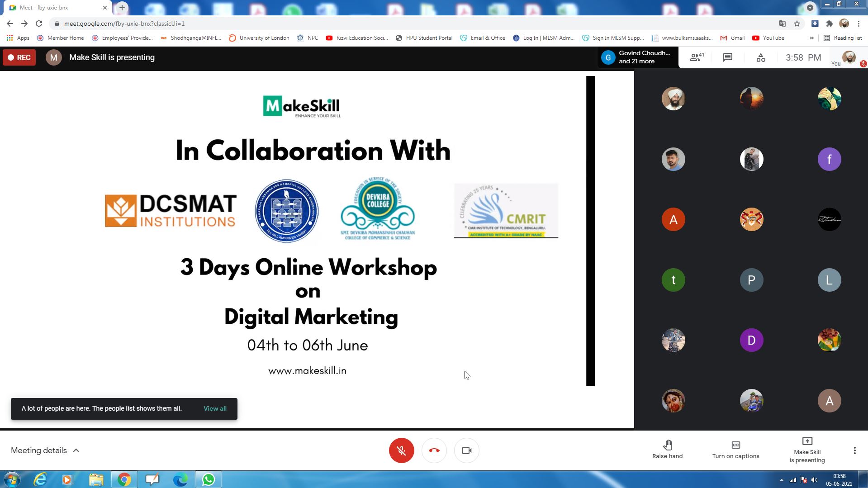Go back in browser history
Viewport: 868px width, 488px height.
click(x=10, y=24)
